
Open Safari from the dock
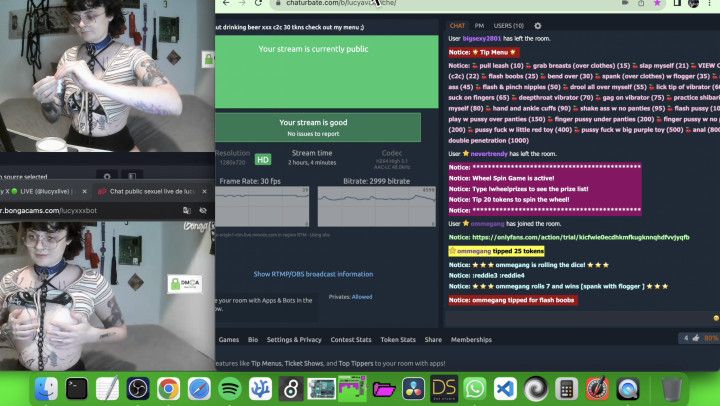coord(199,389)
